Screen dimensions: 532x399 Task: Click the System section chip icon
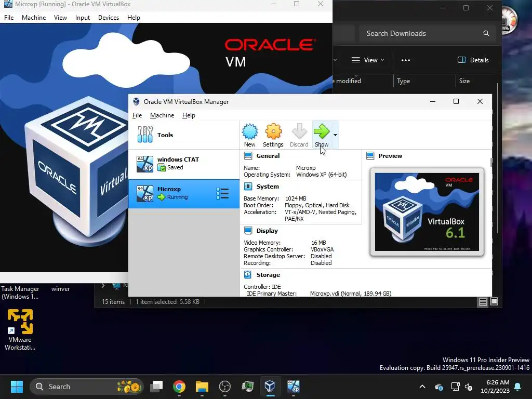[248, 187]
